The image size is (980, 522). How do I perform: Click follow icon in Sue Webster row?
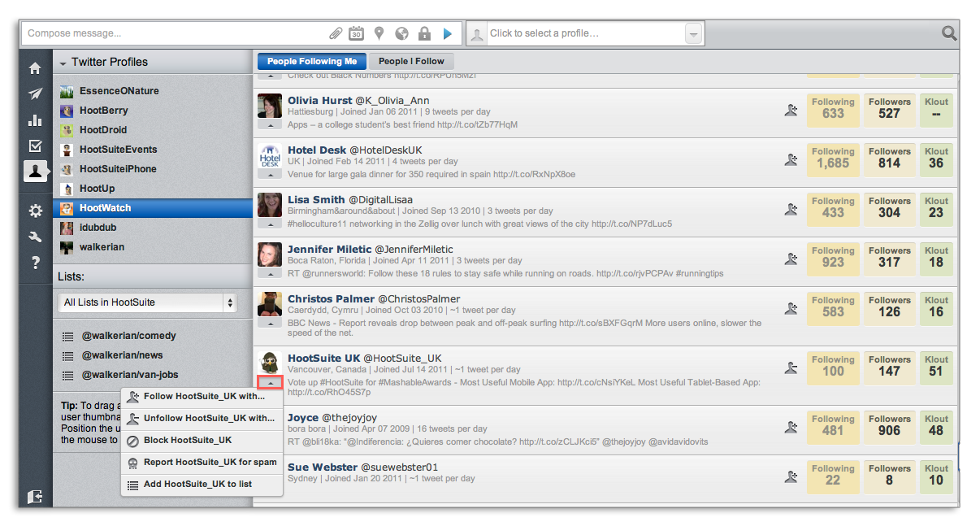[x=791, y=477]
